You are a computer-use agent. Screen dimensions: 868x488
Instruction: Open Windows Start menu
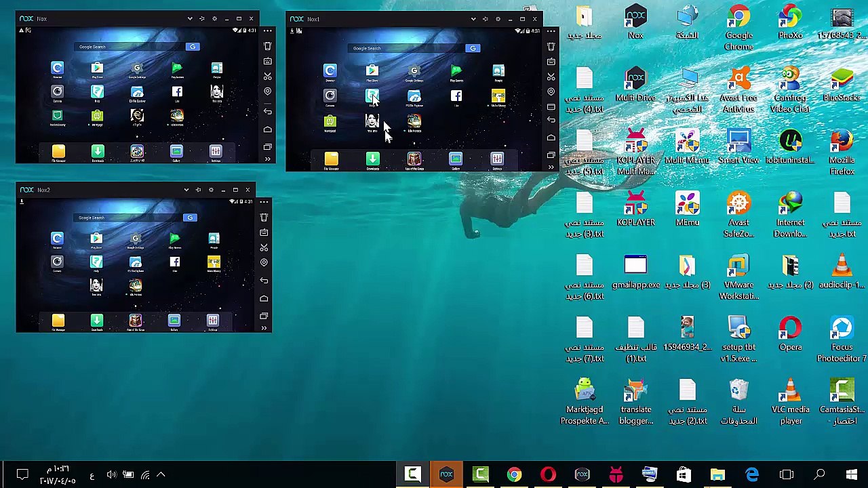pos(851,474)
